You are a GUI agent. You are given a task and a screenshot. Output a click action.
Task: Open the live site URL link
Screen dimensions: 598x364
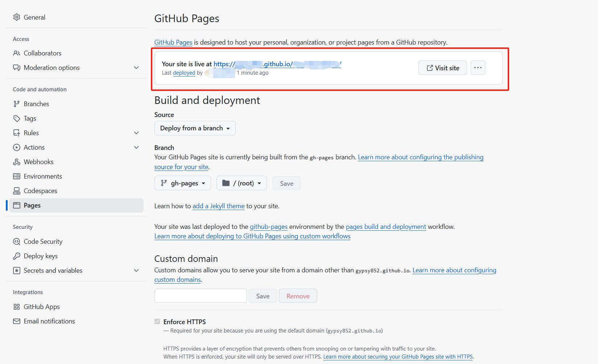(x=277, y=64)
